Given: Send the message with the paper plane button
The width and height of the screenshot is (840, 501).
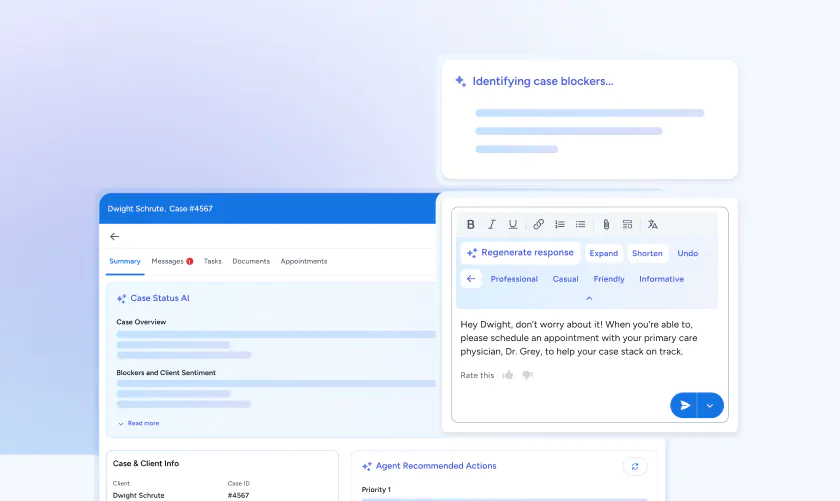Looking at the screenshot, I should [x=684, y=406].
